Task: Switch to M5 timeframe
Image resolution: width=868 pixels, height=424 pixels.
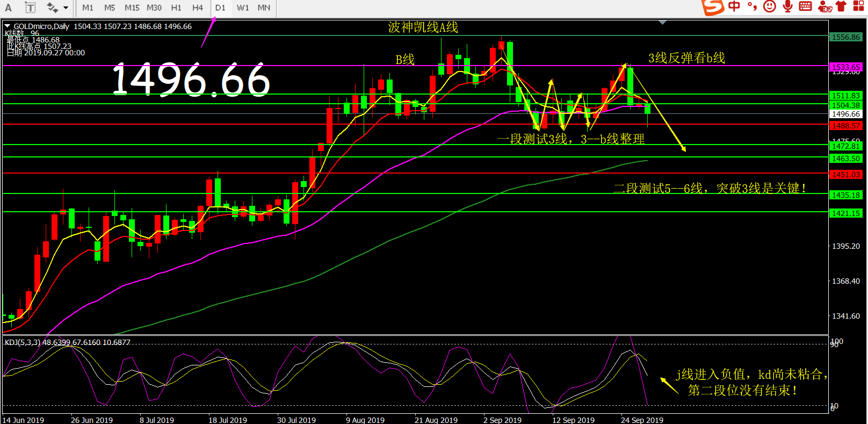Action: [110, 8]
